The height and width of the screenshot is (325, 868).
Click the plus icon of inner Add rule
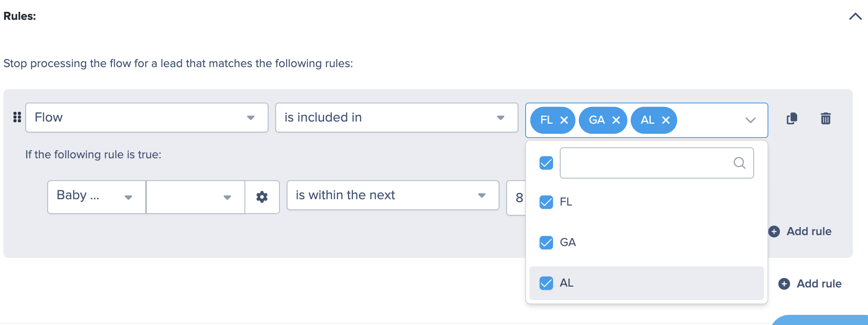[774, 231]
